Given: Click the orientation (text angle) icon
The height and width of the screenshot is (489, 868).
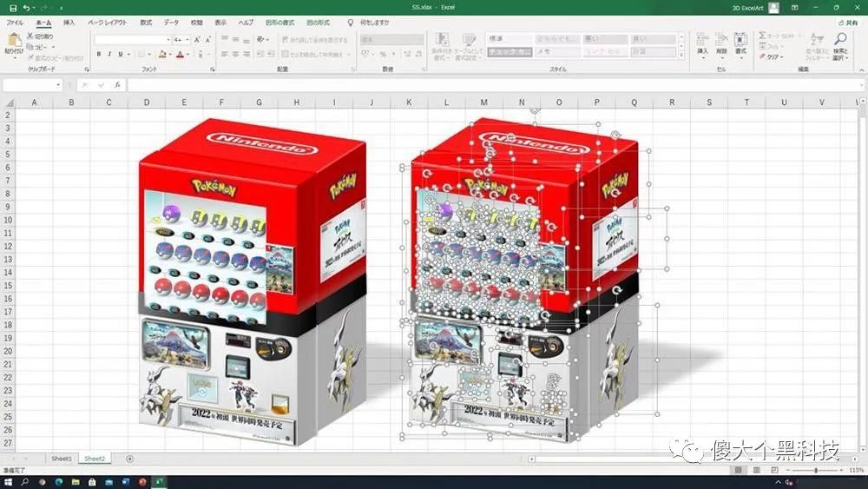Looking at the screenshot, I should click(260, 40).
